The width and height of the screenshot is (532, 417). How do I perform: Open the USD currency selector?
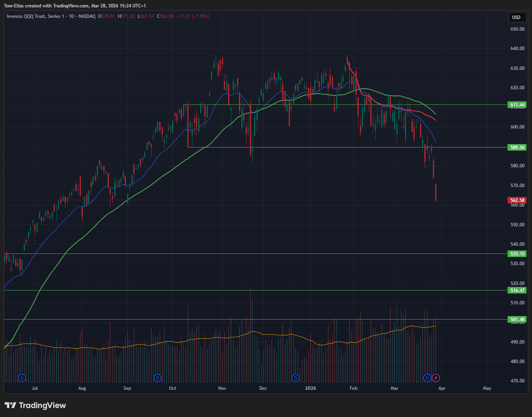point(518,17)
